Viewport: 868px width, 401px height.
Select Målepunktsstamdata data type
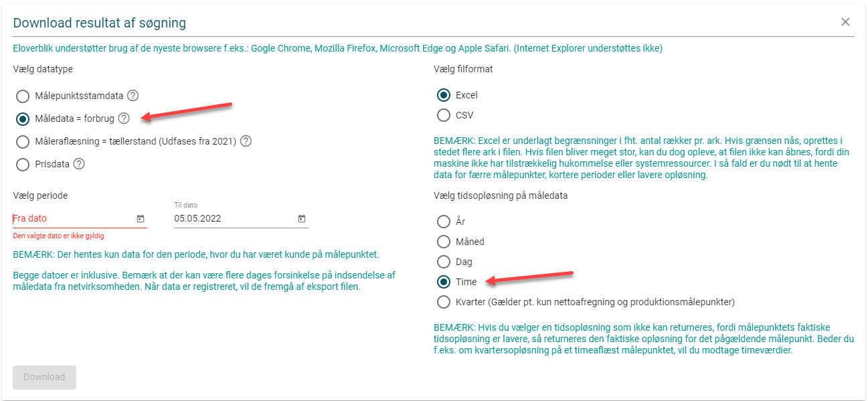click(x=23, y=96)
